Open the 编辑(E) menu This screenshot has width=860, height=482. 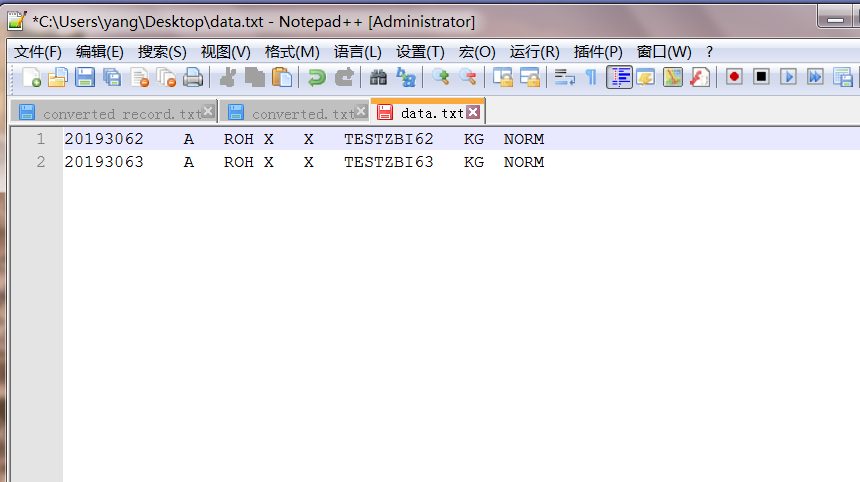point(99,52)
